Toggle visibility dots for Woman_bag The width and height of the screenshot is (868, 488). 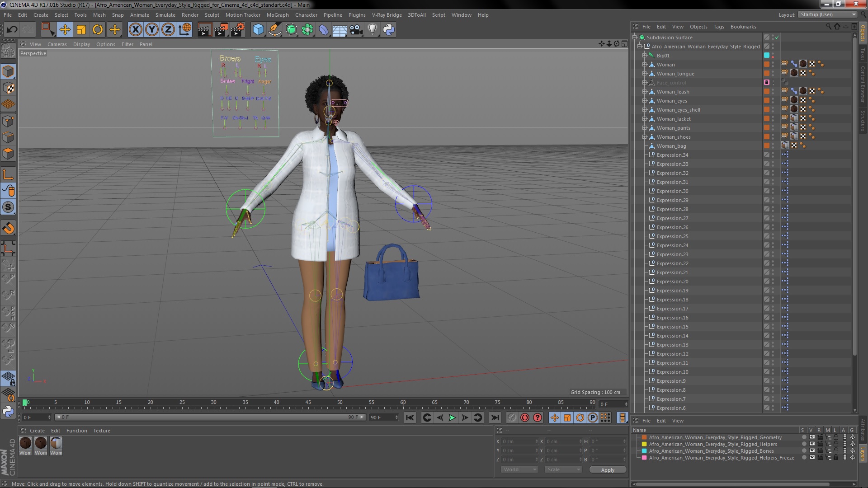773,146
